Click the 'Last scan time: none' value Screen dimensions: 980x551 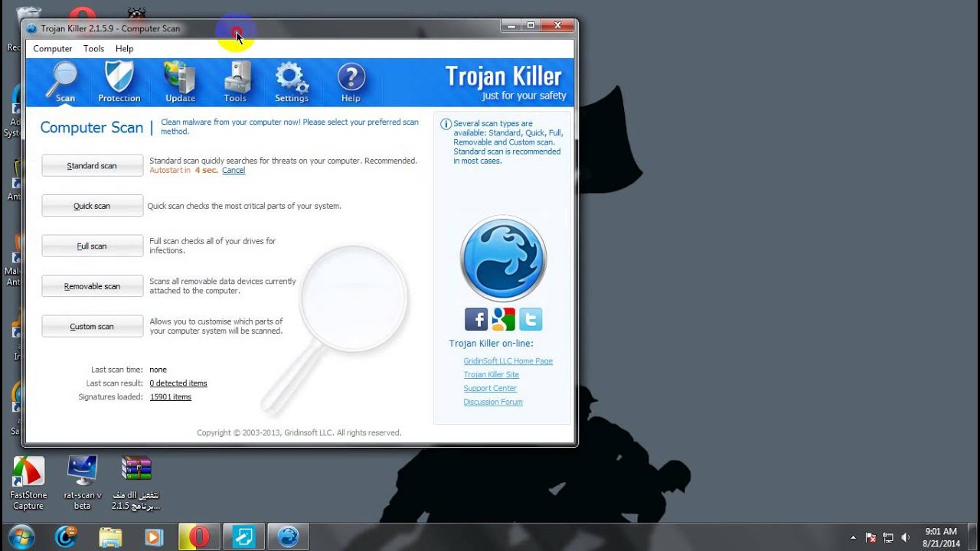click(158, 370)
